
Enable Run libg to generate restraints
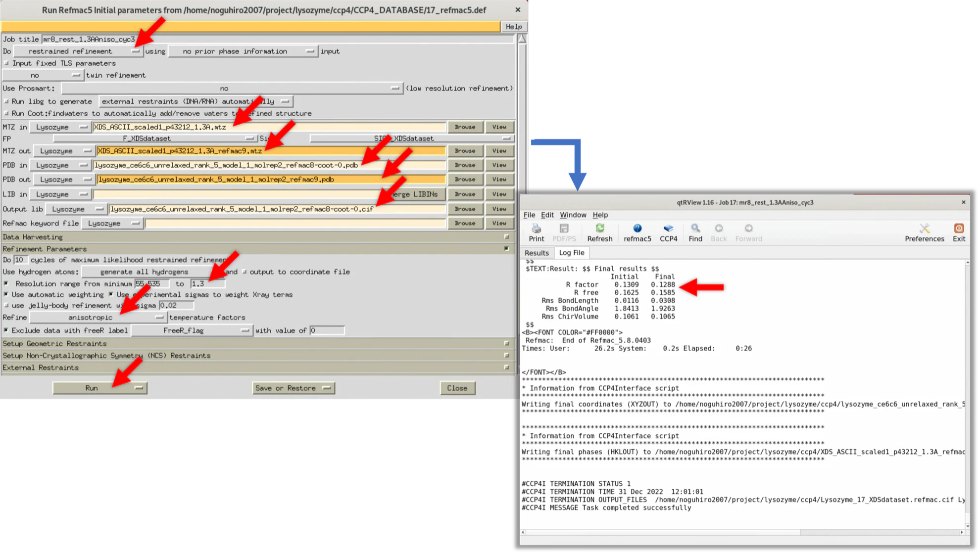tap(6, 101)
